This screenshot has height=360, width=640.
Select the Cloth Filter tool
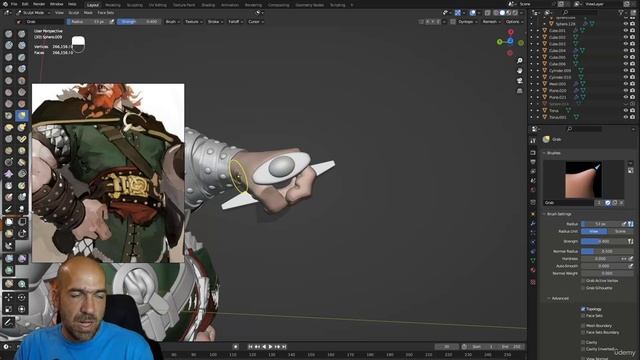(x=22, y=258)
